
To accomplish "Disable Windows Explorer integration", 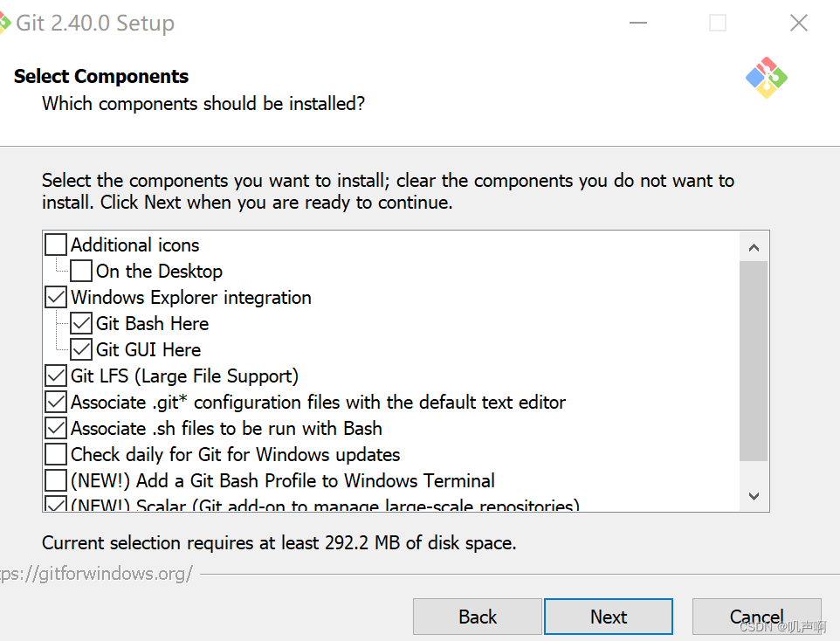I will point(55,297).
